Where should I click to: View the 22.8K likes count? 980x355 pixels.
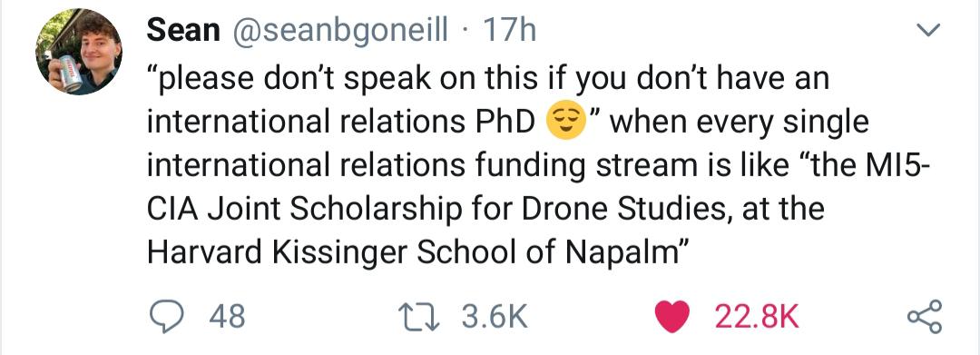[757, 316]
